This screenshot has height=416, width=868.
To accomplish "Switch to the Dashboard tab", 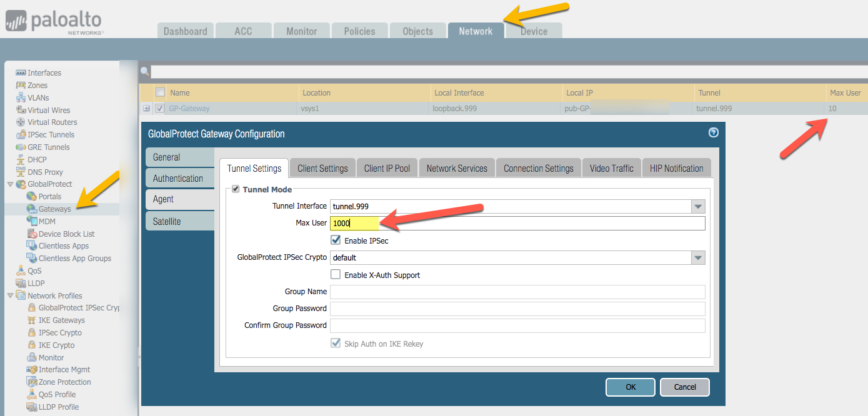I will (x=186, y=31).
